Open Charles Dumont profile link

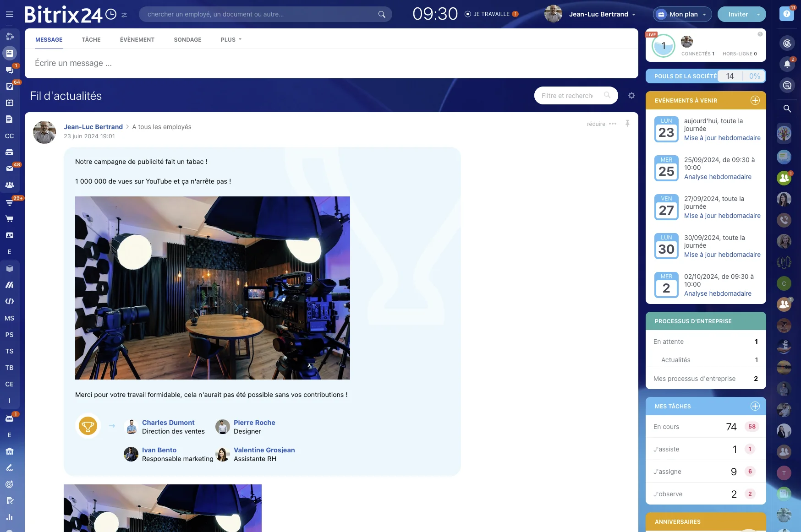168,423
